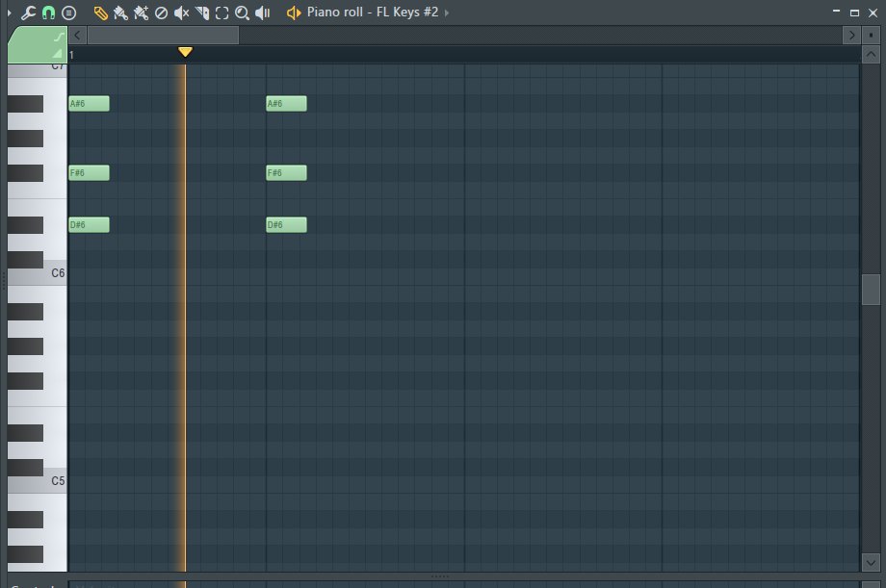Click the vertical scroll down arrow
The image size is (886, 588).
(x=871, y=563)
